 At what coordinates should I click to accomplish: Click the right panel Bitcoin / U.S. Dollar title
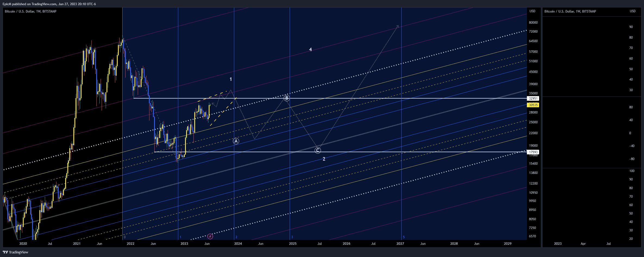pyautogui.click(x=570, y=11)
